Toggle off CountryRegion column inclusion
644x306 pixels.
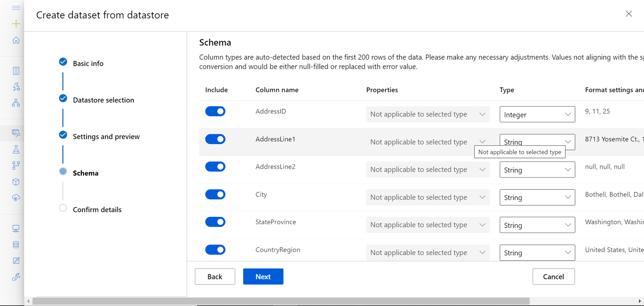click(x=215, y=250)
